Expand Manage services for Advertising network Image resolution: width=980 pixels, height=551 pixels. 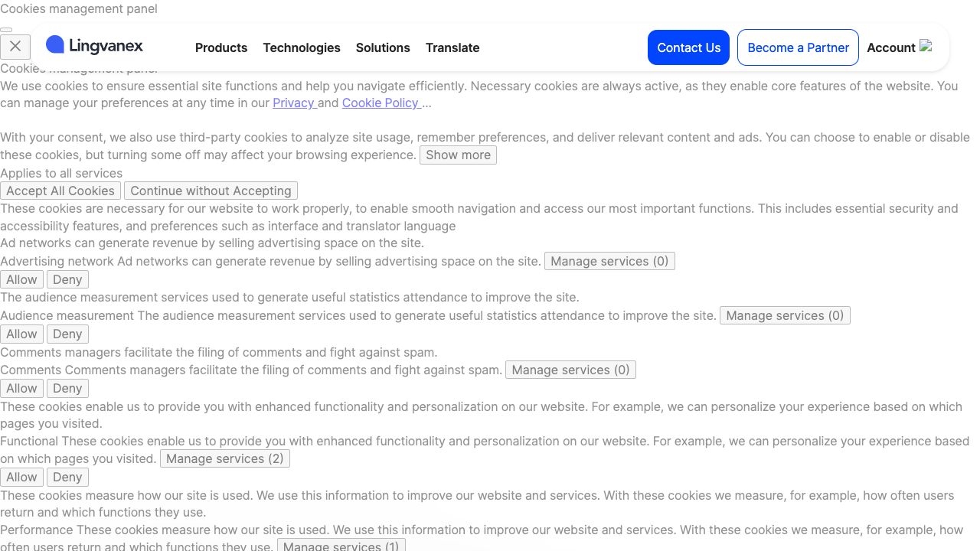609,261
